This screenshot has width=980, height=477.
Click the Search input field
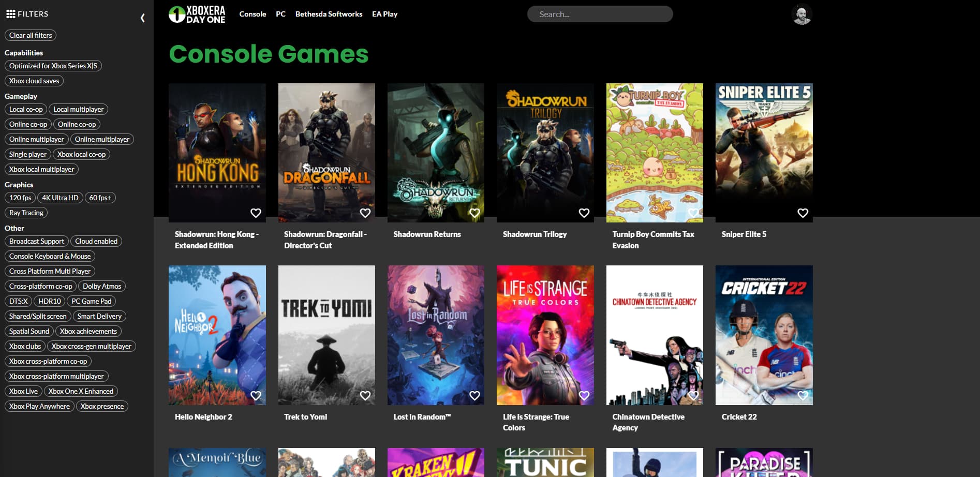pos(600,14)
